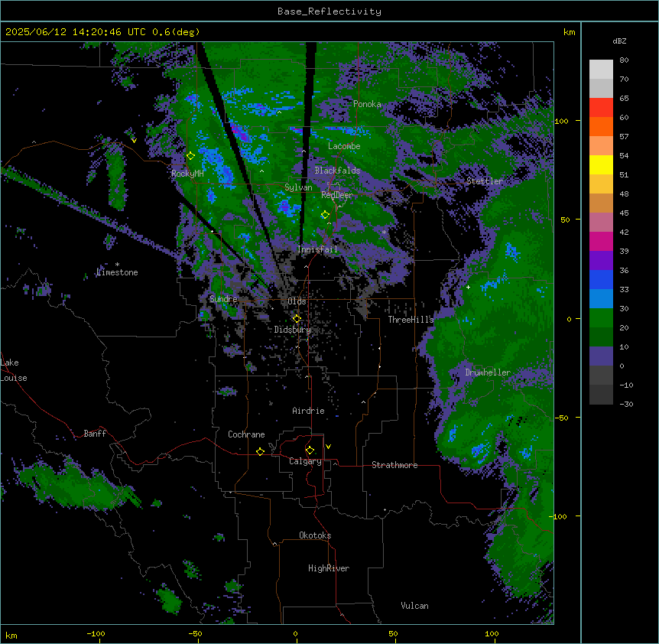Select the Stettler label
Image resolution: width=659 pixels, height=644 pixels.
coord(485,181)
